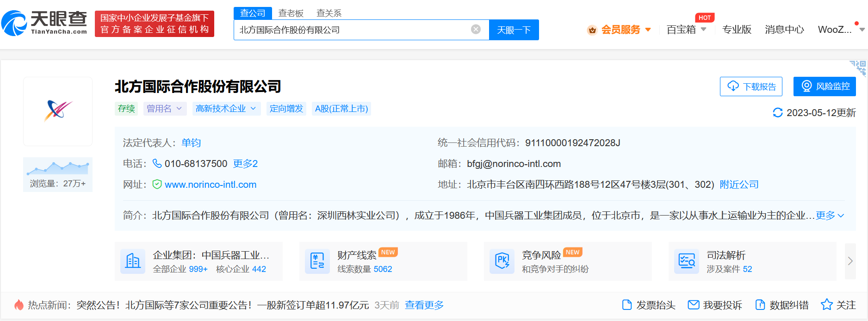Show next cards with right arrow
The image size is (868, 321).
(850, 261)
